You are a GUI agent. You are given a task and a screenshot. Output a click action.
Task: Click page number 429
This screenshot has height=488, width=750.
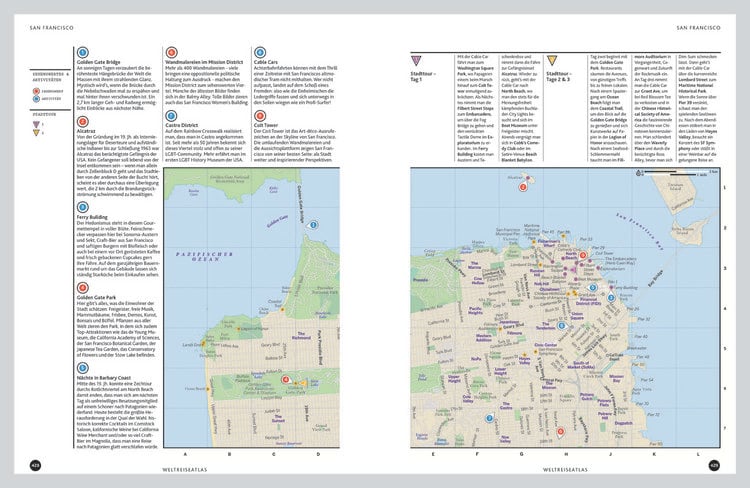(714, 465)
